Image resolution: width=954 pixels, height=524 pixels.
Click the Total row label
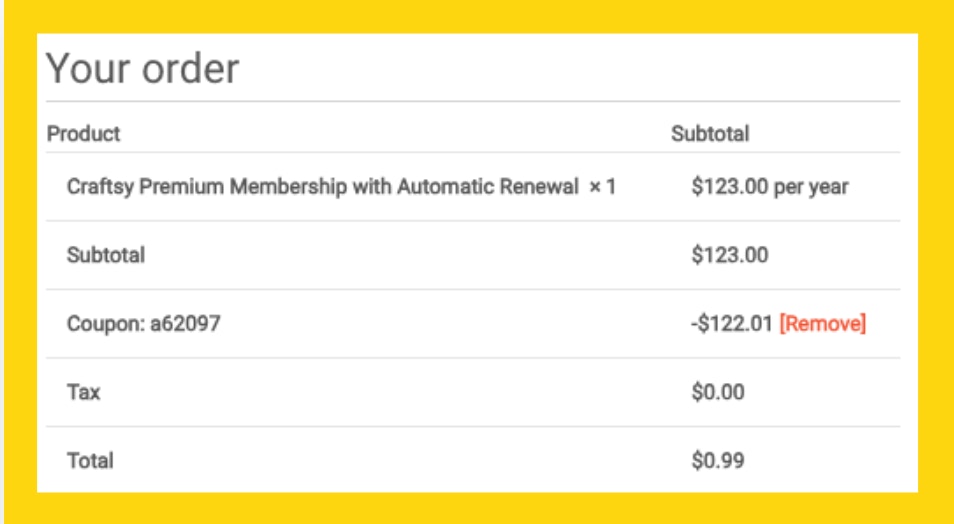pos(90,461)
